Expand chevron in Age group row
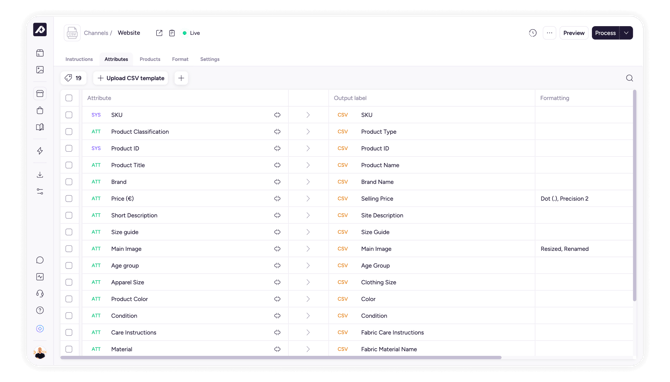Screen dimensions: 670x382 click(308, 265)
